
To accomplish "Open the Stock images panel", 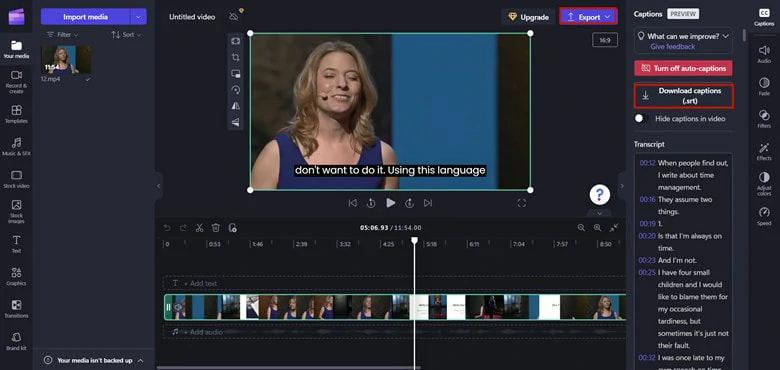I will [16, 211].
